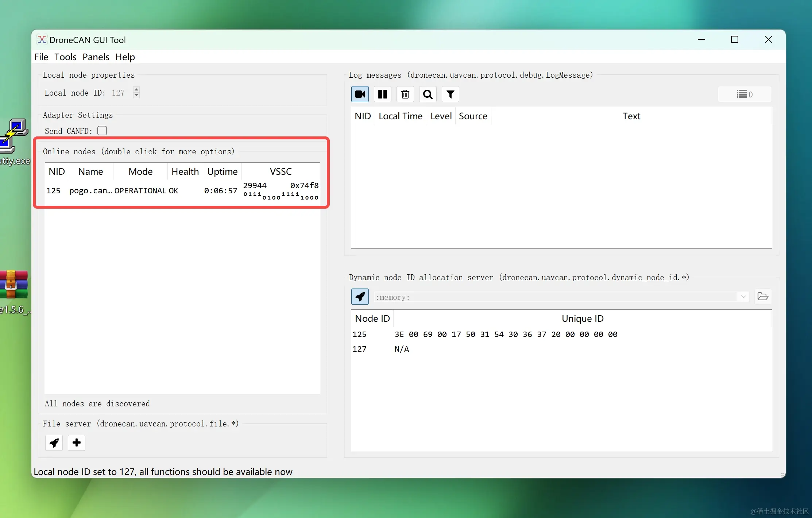
Task: Click the Uptime column header
Action: (x=222, y=171)
